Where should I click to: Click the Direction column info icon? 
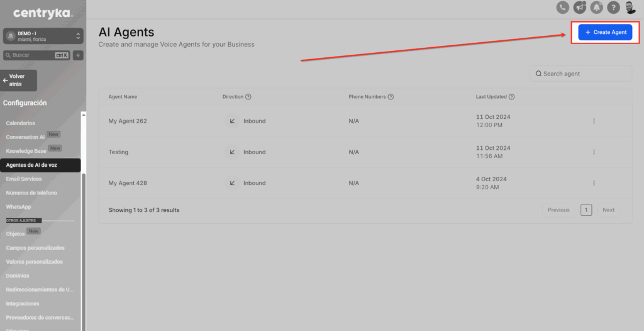248,97
